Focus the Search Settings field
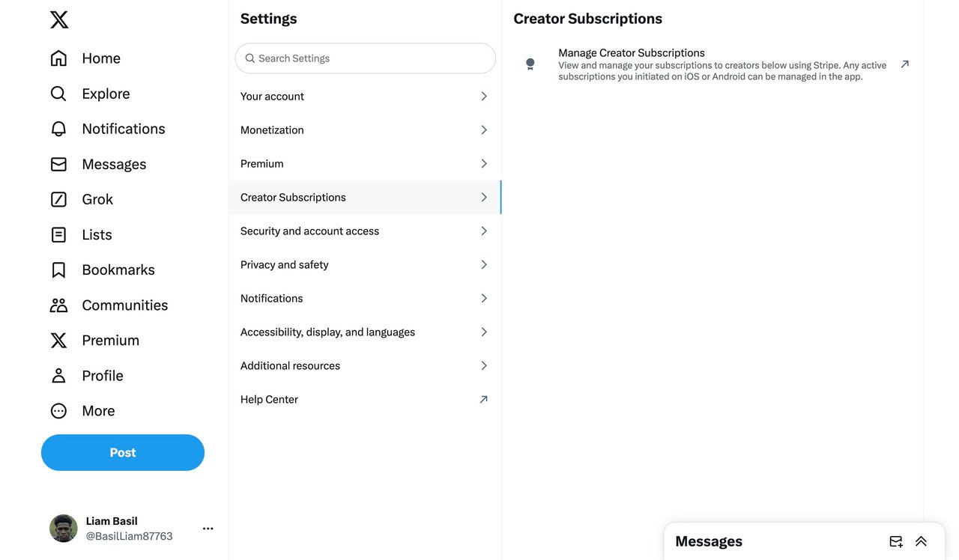This screenshot has width=959, height=560. 365,58
